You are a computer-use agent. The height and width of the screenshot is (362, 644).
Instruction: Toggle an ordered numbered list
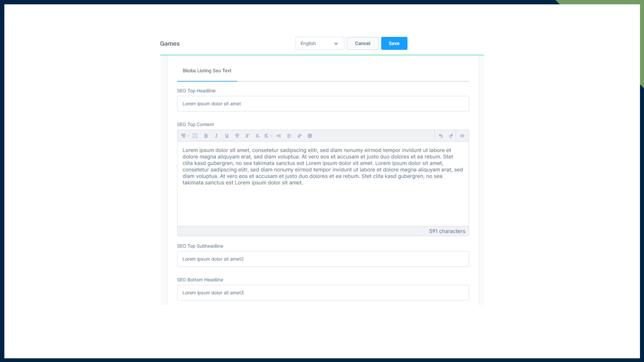pyautogui.click(x=289, y=136)
